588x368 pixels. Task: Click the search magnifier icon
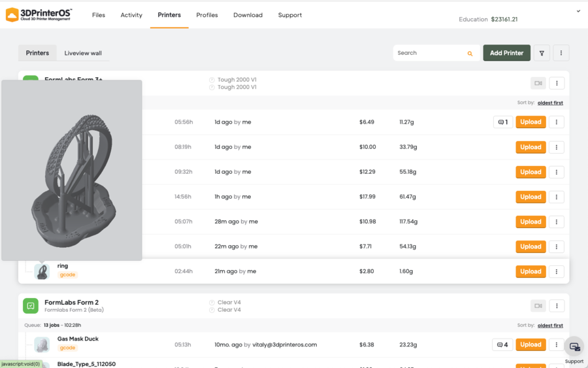point(470,54)
